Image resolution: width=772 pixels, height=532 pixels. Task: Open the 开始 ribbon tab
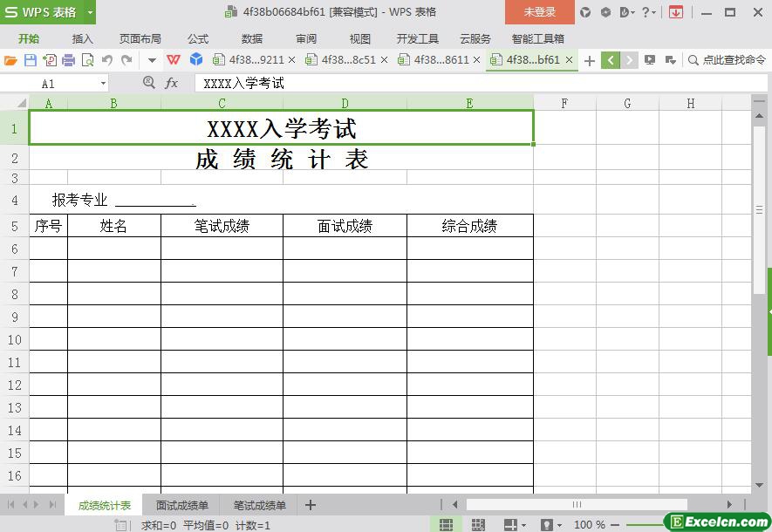pyautogui.click(x=29, y=38)
